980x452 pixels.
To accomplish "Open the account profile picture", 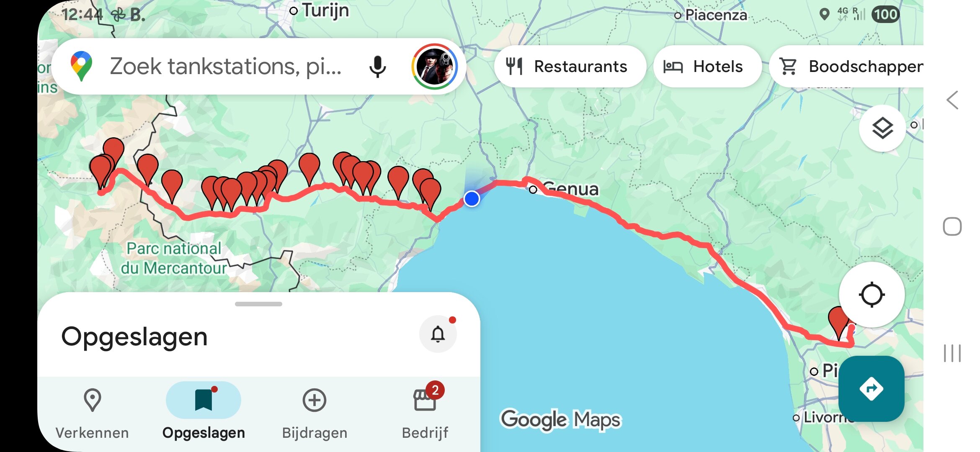I will (x=435, y=66).
